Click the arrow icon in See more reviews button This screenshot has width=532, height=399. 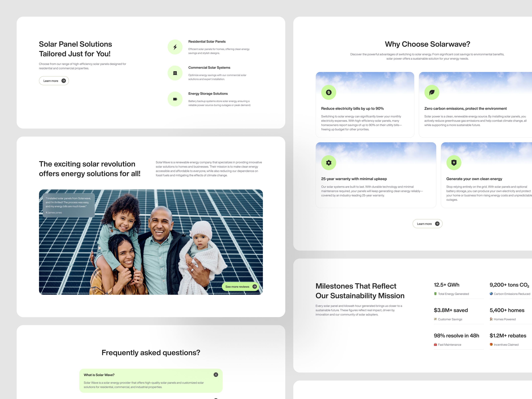[x=255, y=286]
